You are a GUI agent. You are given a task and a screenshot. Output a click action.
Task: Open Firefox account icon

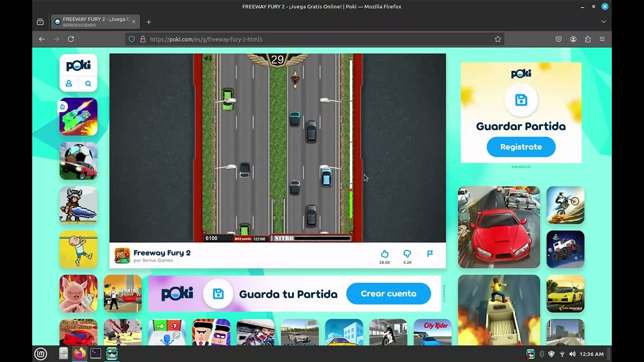point(573,39)
